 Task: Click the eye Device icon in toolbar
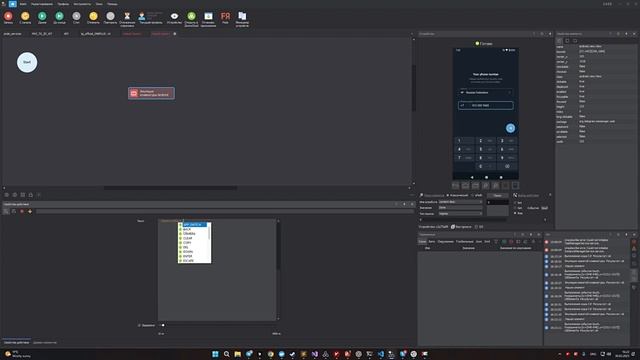[x=174, y=16]
